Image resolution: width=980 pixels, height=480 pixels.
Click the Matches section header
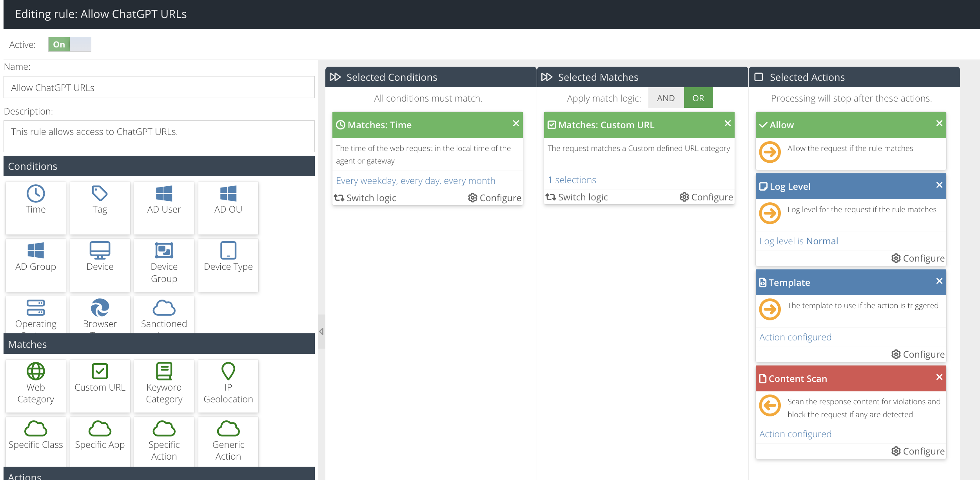pyautogui.click(x=159, y=344)
